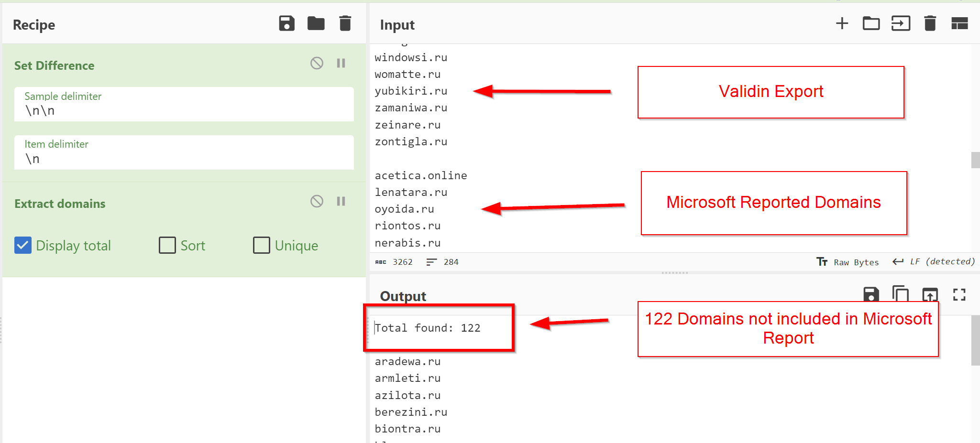Click the input line count 284
Screen dimensions: 980x443
(451, 262)
